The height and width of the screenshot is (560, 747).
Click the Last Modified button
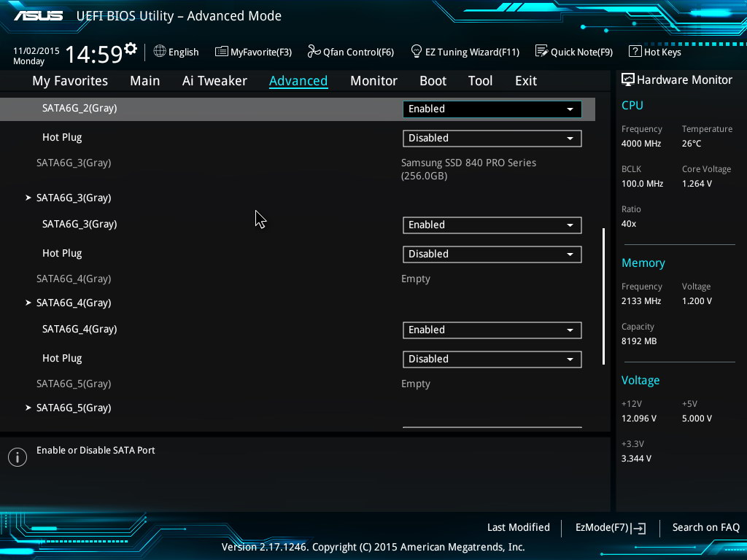pyautogui.click(x=518, y=527)
